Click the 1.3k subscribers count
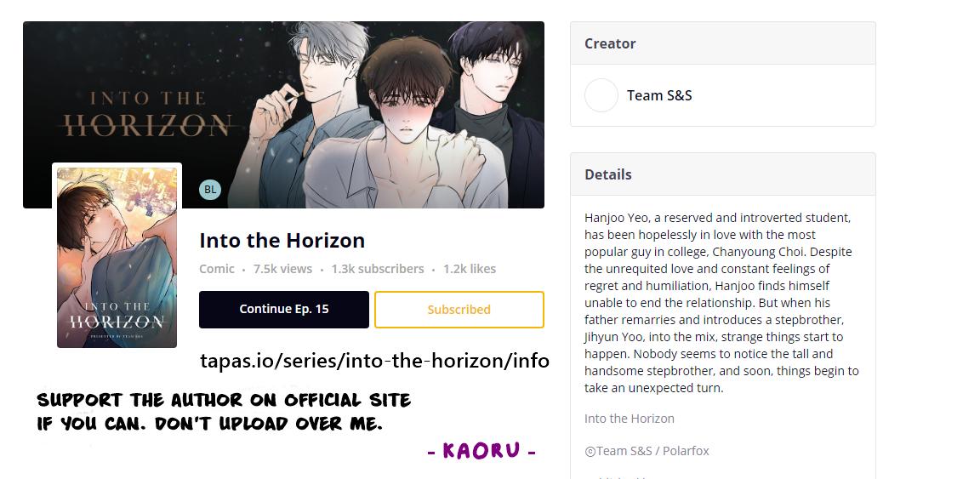Screen dimensions: 980x479 click(x=378, y=269)
